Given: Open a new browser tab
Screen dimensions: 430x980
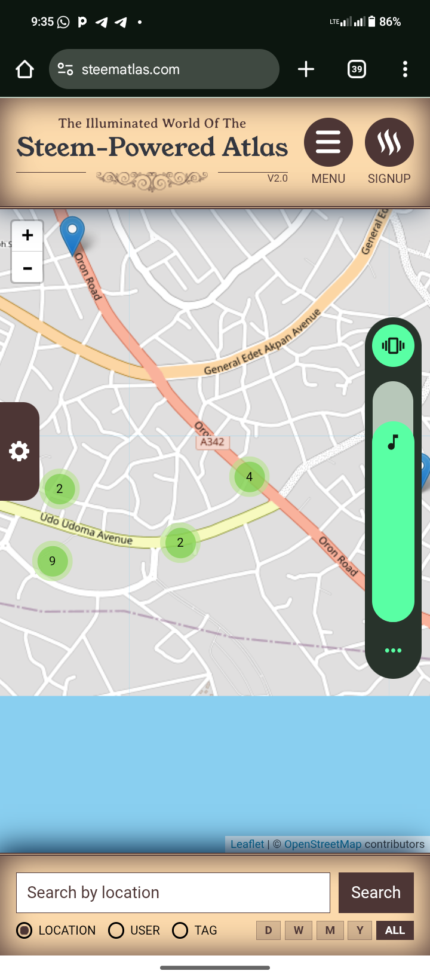Looking at the screenshot, I should (306, 69).
